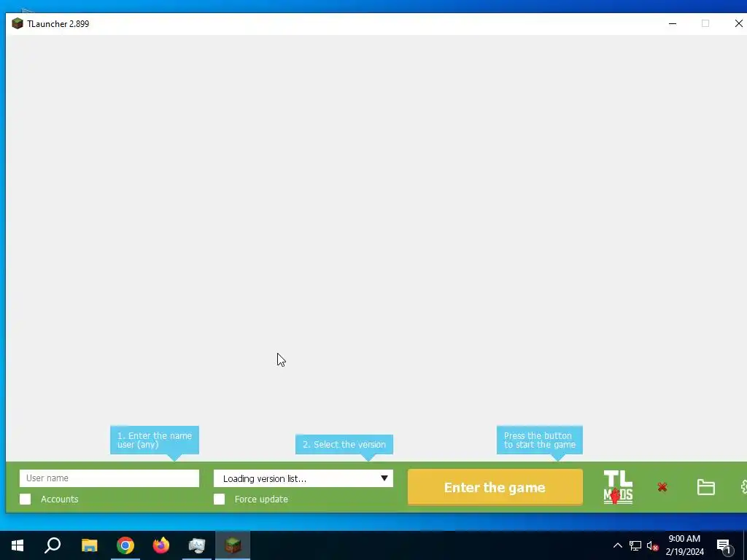This screenshot has width=747, height=560.
Task: Click the TLauncher title bar icon
Action: click(x=18, y=23)
